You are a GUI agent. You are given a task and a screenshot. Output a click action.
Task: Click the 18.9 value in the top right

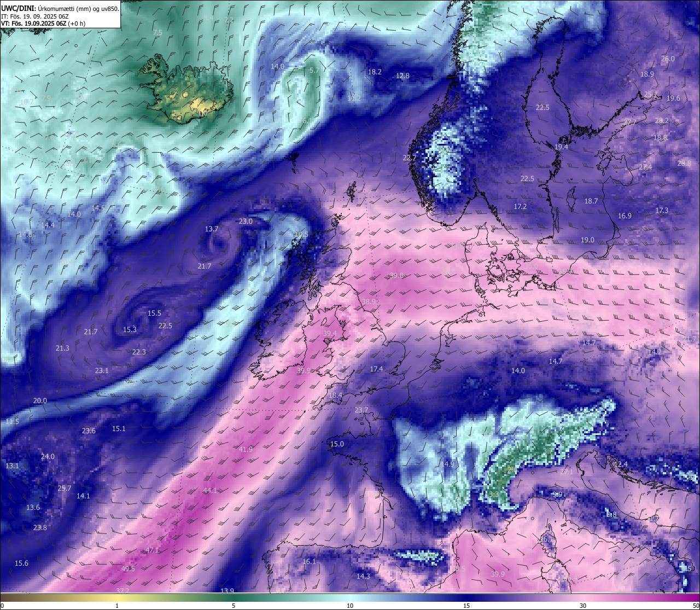647,74
